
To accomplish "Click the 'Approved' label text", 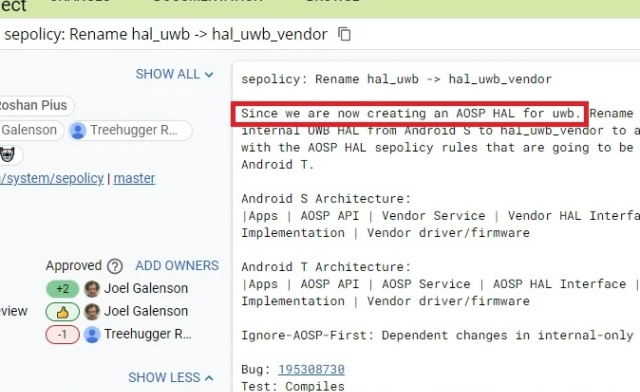I will click(x=73, y=266).
